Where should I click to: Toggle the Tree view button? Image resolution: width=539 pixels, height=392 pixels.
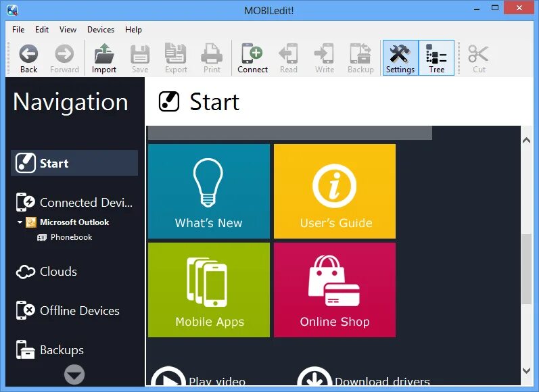(437, 57)
